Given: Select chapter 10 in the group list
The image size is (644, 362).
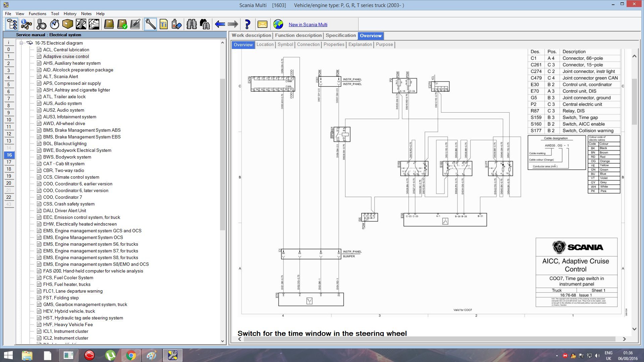Looking at the screenshot, I should click(9, 120).
